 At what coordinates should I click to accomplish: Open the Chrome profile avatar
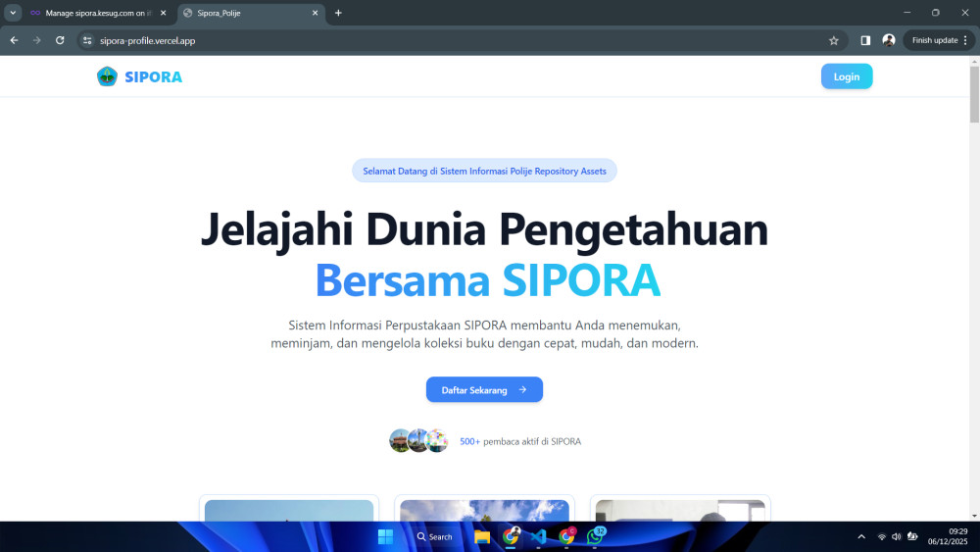889,40
